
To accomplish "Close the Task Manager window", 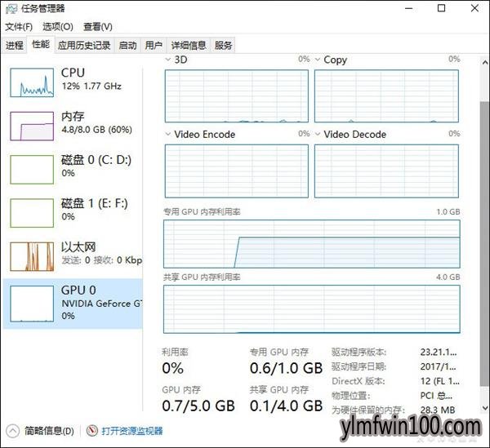I will [x=474, y=8].
